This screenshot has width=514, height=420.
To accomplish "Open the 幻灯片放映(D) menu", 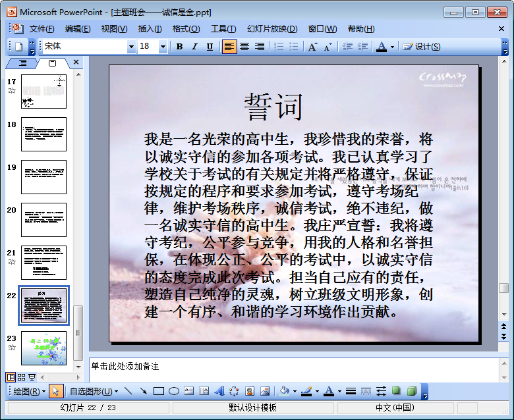I will coord(272,29).
